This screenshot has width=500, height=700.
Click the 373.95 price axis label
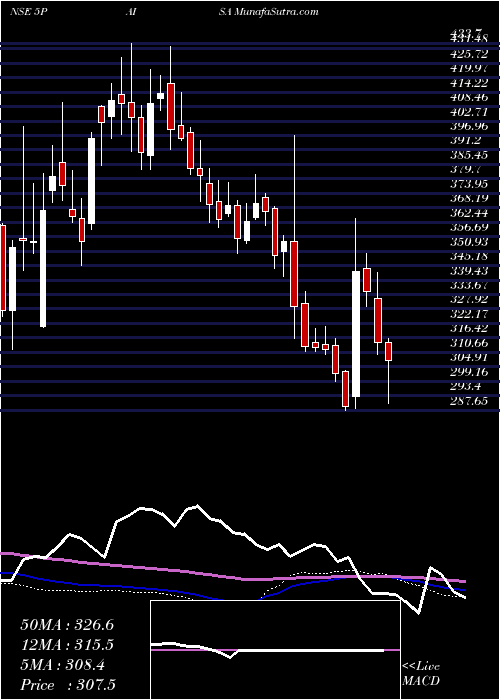point(469,183)
